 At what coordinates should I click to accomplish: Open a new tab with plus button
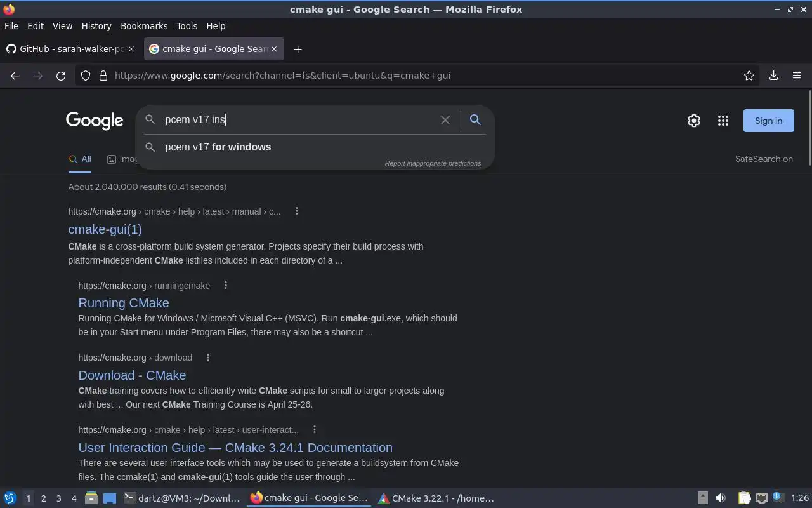(298, 49)
